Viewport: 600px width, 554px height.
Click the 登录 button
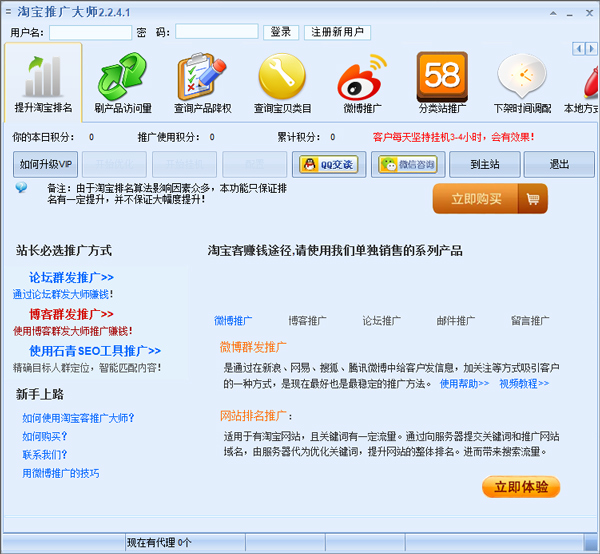click(281, 32)
